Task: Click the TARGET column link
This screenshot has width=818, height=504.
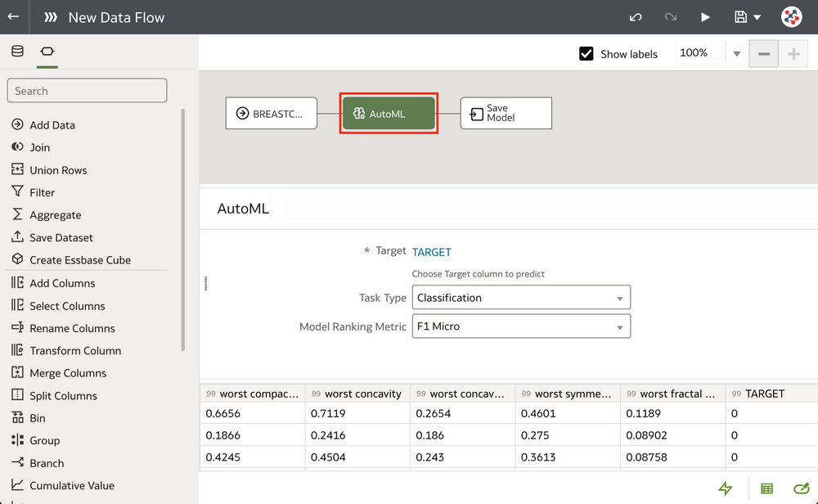Action: (432, 252)
